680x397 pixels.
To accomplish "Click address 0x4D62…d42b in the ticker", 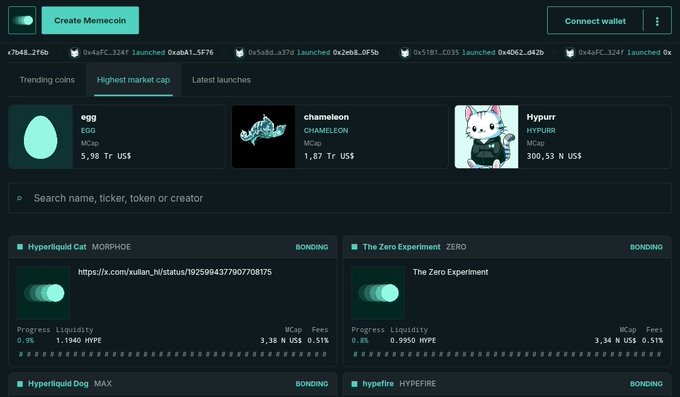I will (x=520, y=52).
